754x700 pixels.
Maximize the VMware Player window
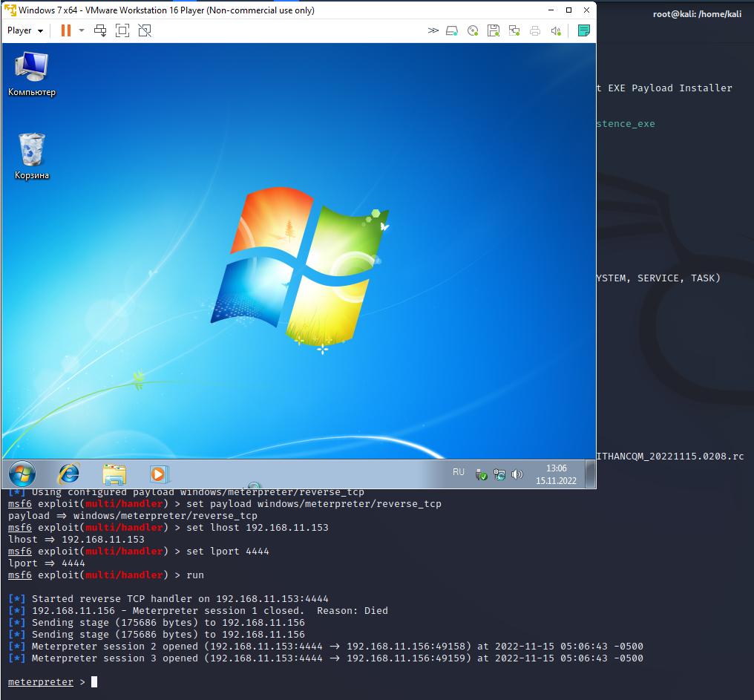pyautogui.click(x=569, y=10)
